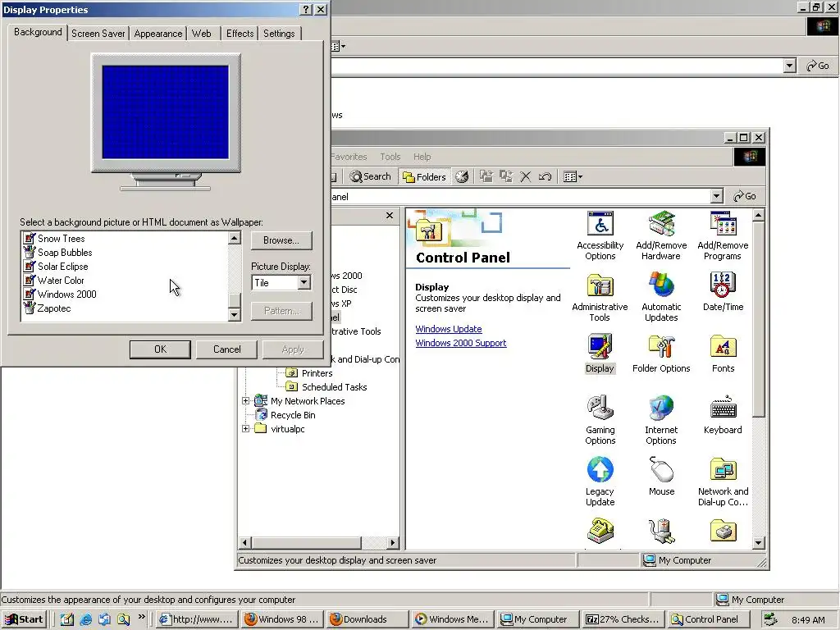Switch to the Effects tab
Image resolution: width=840 pixels, height=630 pixels.
(240, 33)
